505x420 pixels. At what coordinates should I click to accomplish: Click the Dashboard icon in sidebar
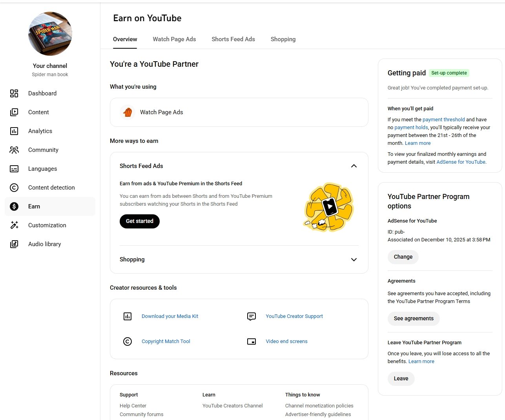pos(14,93)
